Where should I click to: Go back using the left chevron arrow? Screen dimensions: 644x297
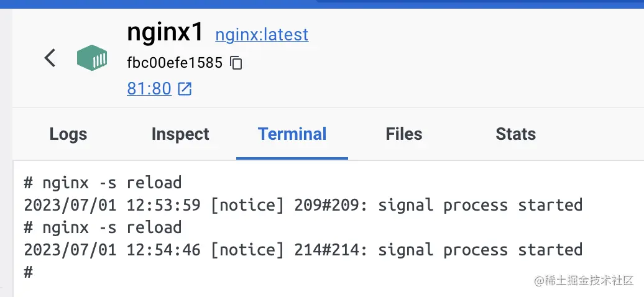50,58
